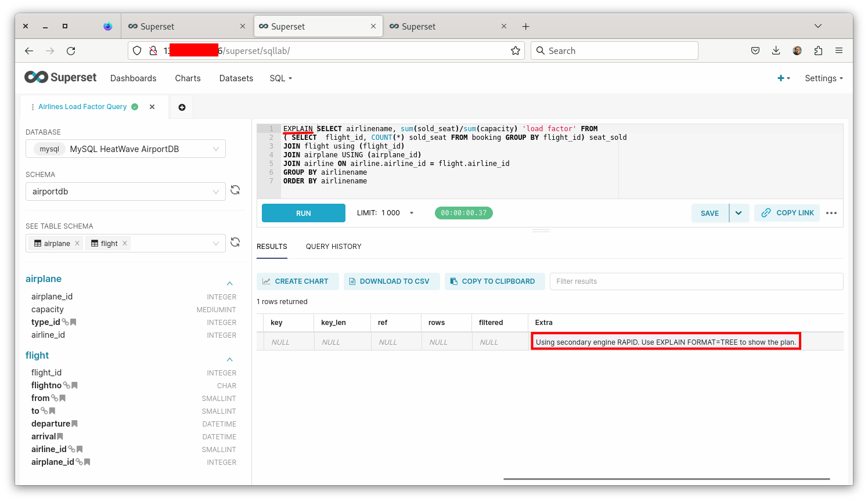Click the Superset logo in the navbar
Viewport: 868px width, 502px height.
(x=60, y=77)
